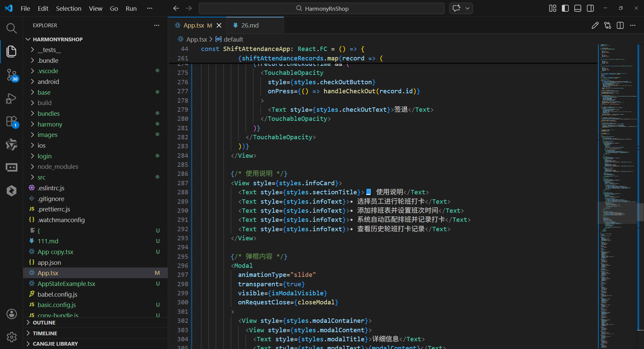Open the Copilot chat icon
644x349 pixels.
point(457,8)
